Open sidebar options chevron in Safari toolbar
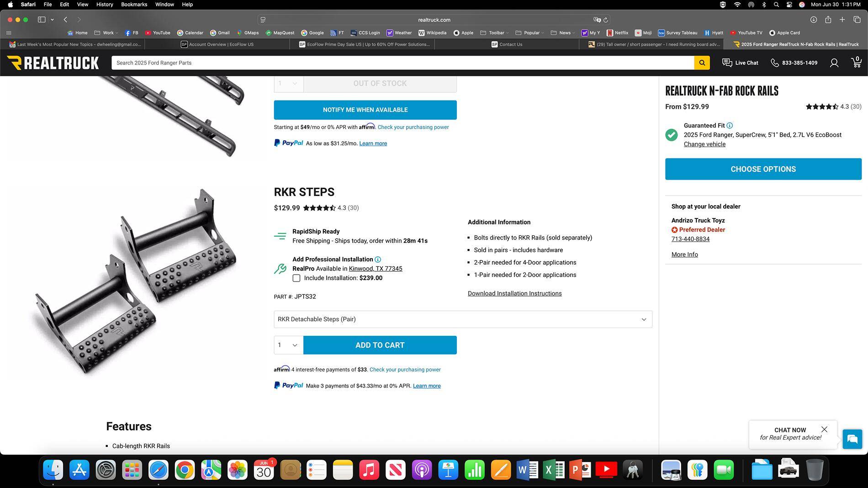The height and width of the screenshot is (488, 868). coord(53,20)
